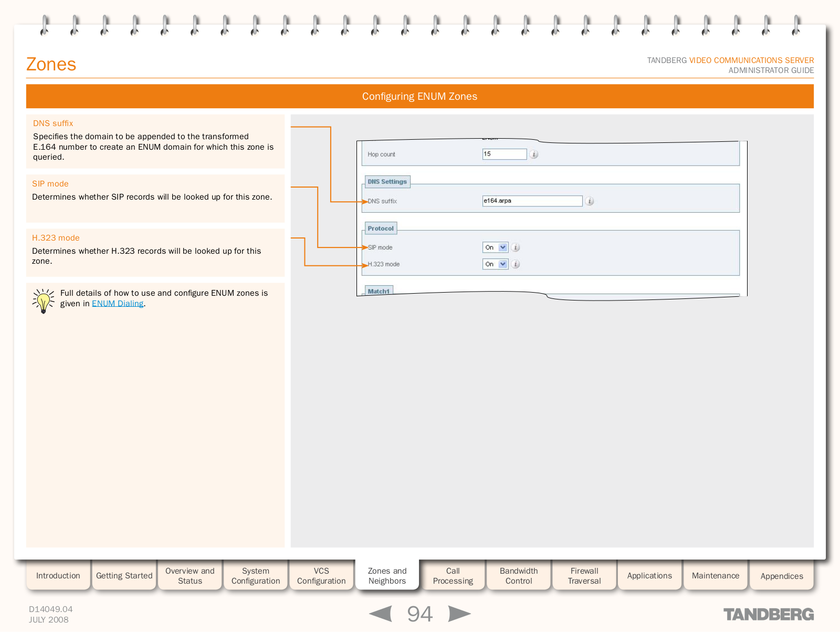This screenshot has width=840, height=632.
Task: Click the Hop count input field
Action: [x=505, y=154]
